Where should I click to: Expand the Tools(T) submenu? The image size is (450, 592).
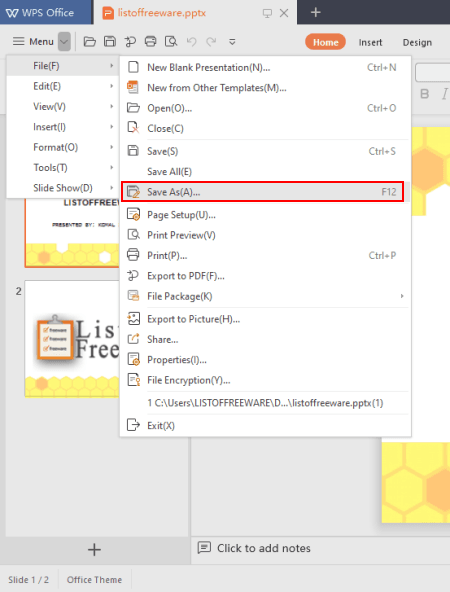coord(63,167)
